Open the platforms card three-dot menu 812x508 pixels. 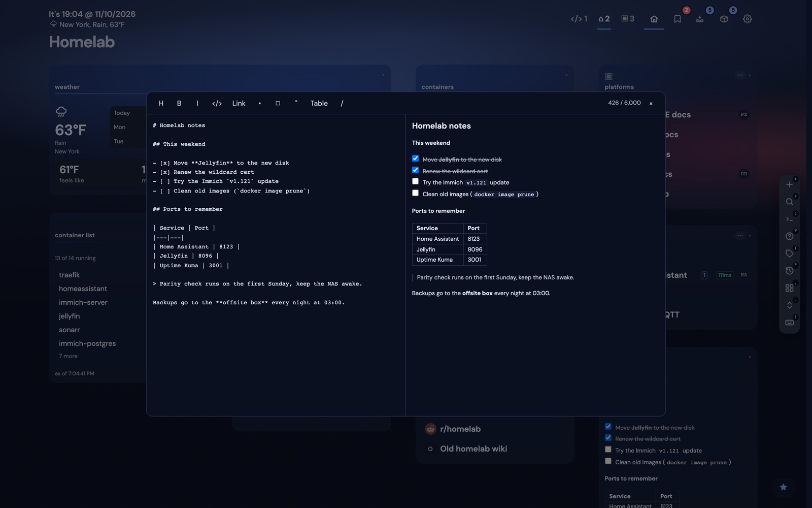[x=740, y=75]
